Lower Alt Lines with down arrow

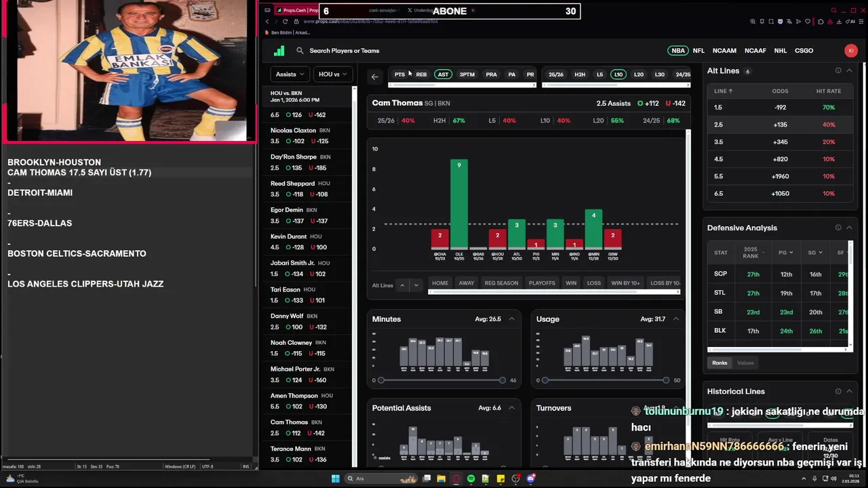(416, 285)
